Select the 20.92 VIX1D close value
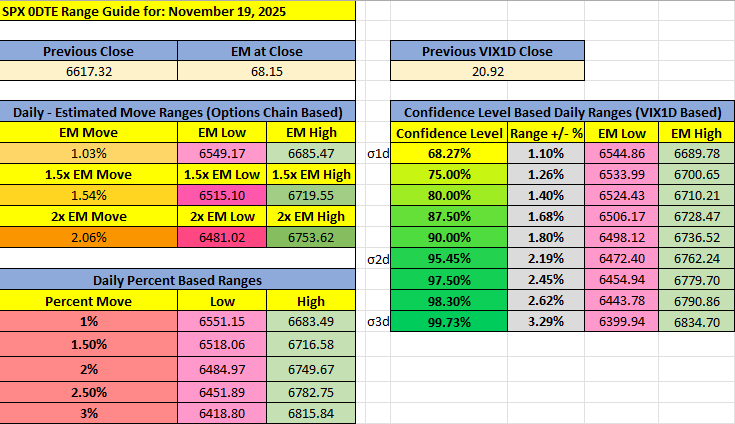Viewport: 735px width, 424px height. [x=487, y=71]
